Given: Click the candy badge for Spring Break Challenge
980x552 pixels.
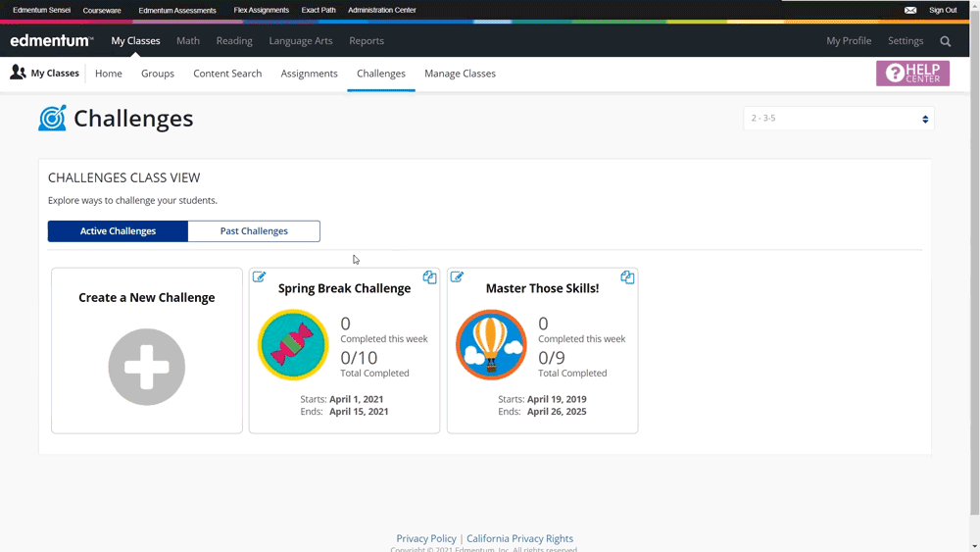Looking at the screenshot, I should point(293,345).
